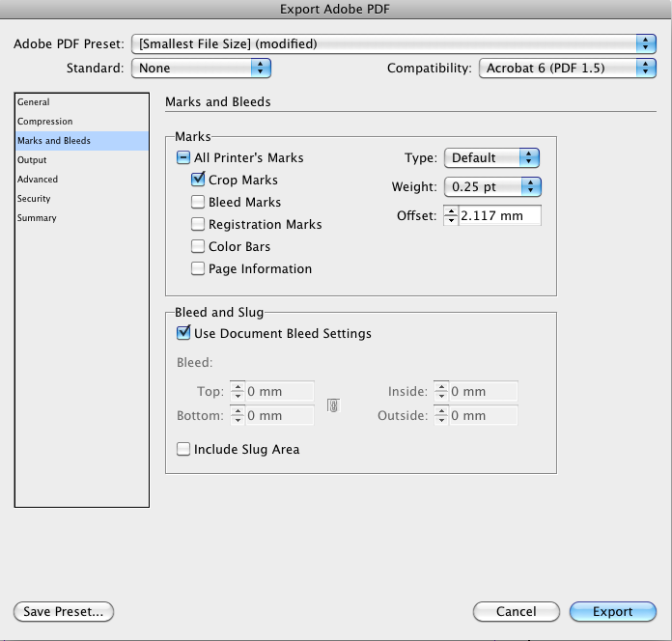
Task: Open the Standard dropdown
Action: (x=201, y=69)
